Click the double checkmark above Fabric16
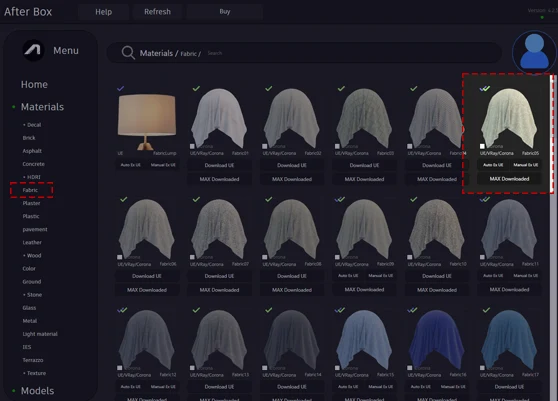The image size is (558, 401). [x=412, y=310]
